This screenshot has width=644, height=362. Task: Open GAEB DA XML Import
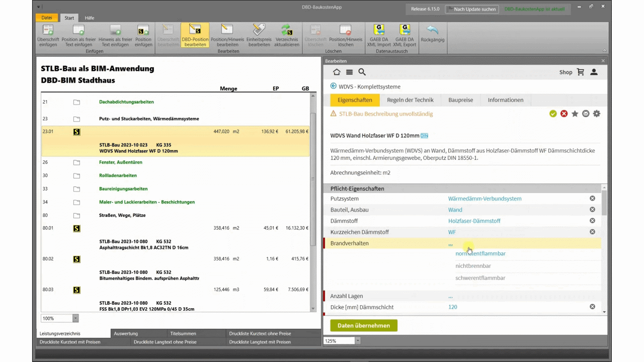379,35
